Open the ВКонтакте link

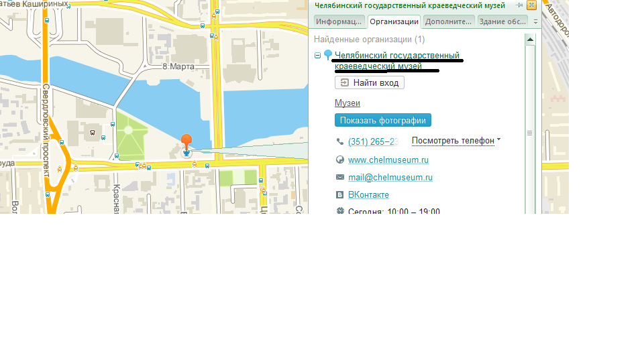[x=368, y=194]
